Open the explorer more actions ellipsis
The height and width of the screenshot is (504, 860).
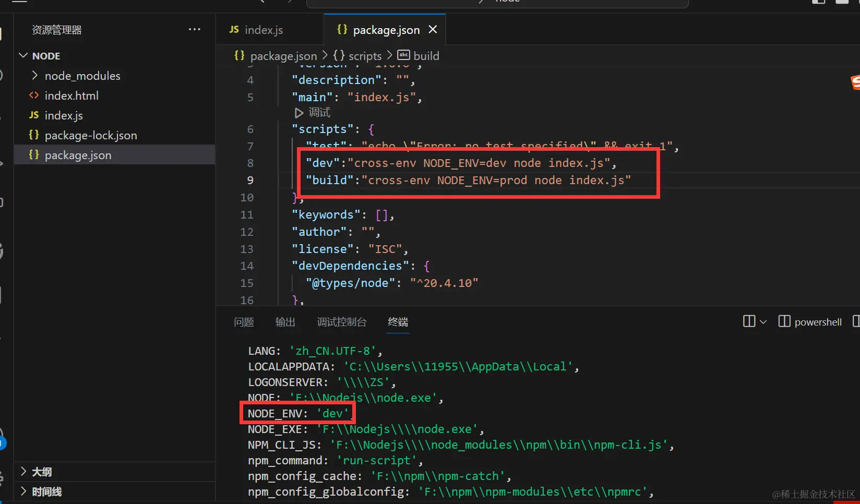194,30
